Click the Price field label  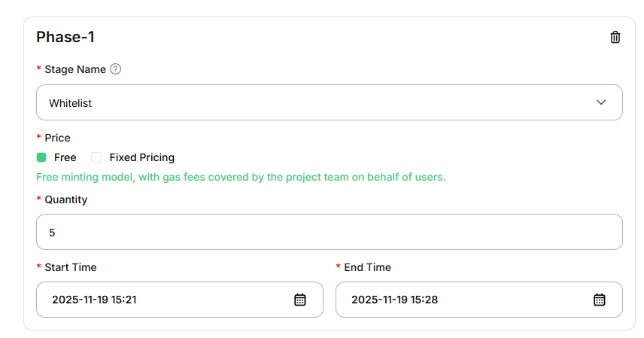(x=57, y=138)
